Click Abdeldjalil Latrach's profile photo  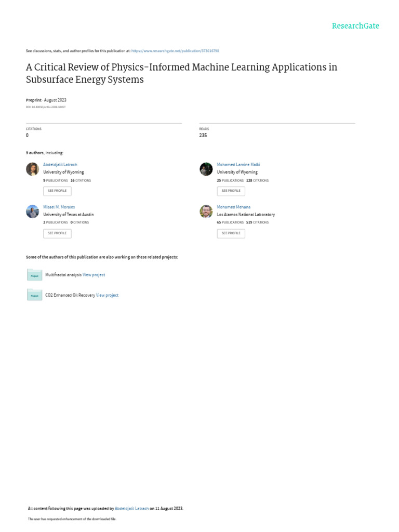pyautogui.click(x=33, y=169)
